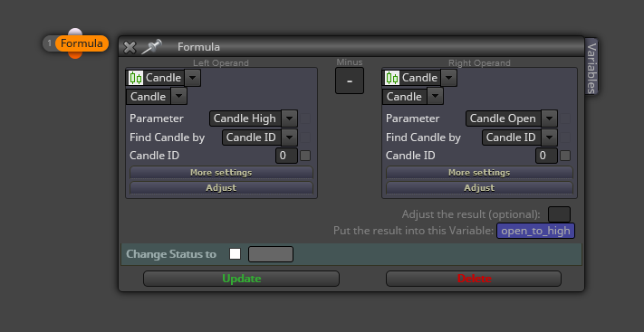Click the green Update button
644x332 pixels.
click(242, 279)
